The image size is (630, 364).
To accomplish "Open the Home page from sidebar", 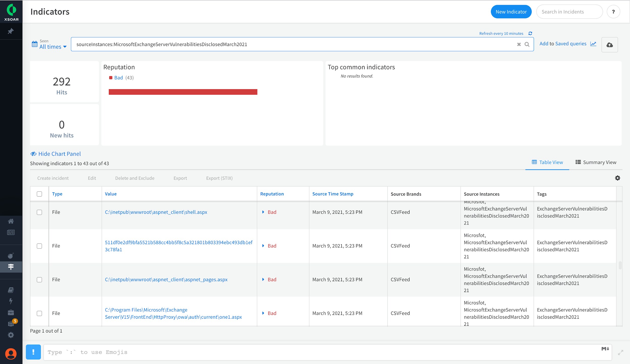I will (x=11, y=221).
